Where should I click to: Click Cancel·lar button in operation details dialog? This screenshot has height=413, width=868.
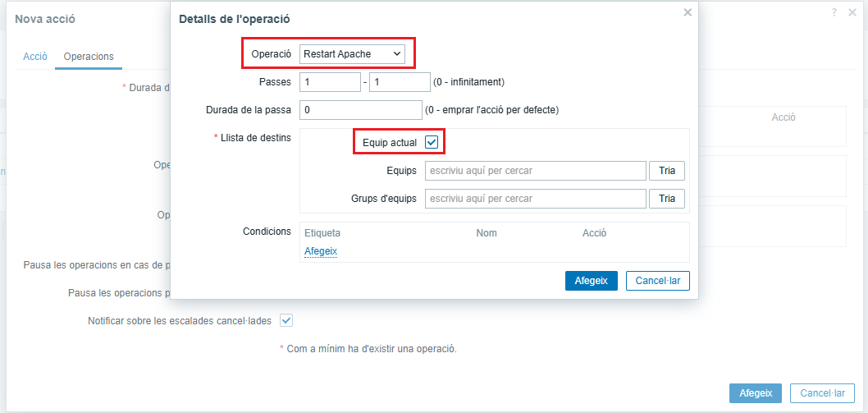(657, 281)
